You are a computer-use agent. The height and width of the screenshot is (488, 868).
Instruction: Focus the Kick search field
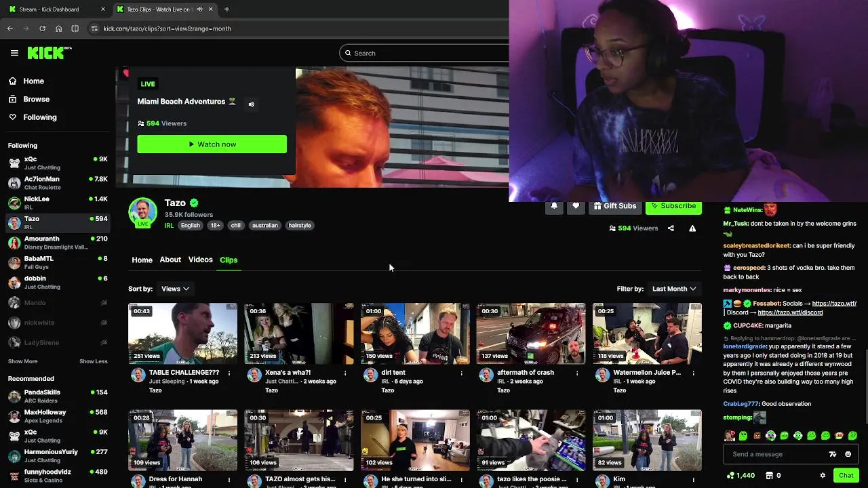(424, 53)
